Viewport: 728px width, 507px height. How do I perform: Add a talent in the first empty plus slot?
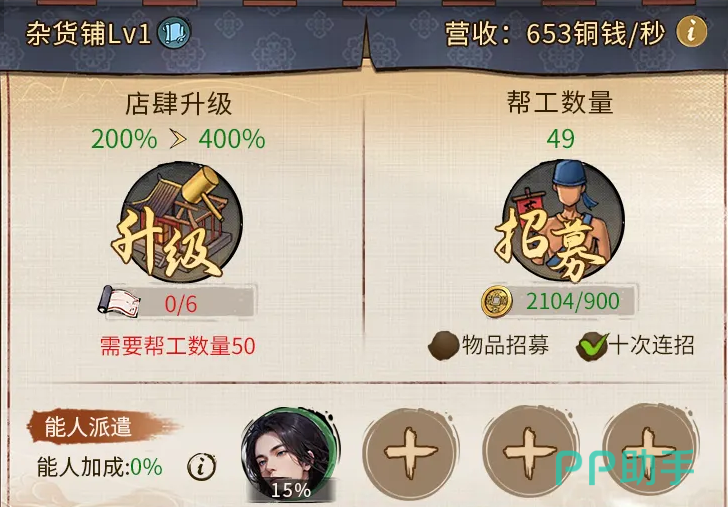(x=410, y=455)
